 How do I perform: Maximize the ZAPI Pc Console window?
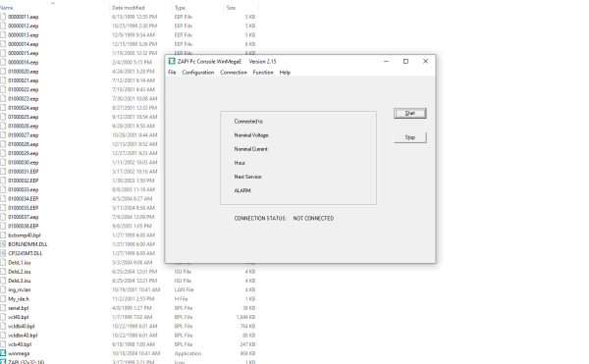tap(405, 61)
